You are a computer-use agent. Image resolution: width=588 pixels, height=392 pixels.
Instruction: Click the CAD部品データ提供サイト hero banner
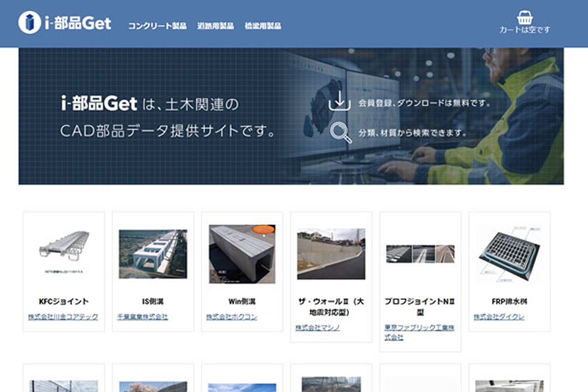coord(291,116)
